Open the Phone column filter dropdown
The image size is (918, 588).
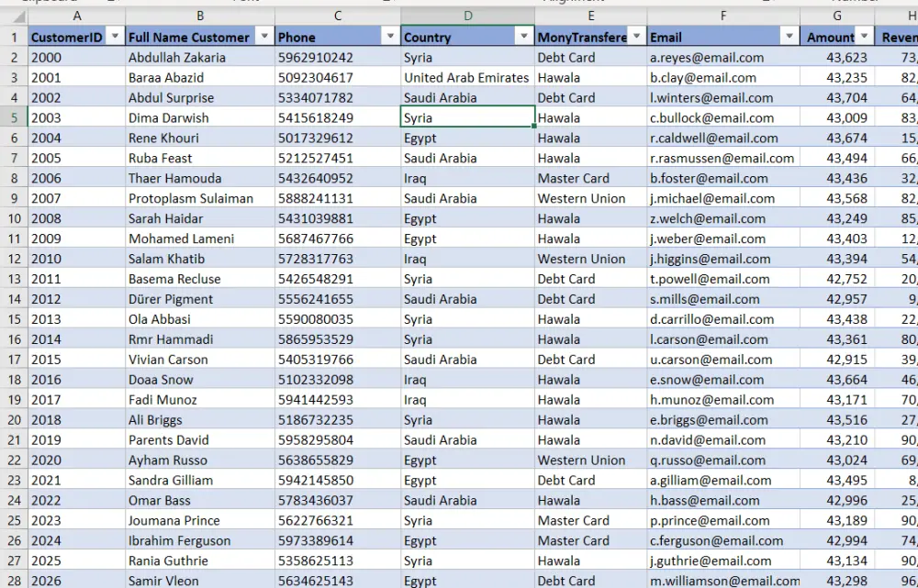tap(391, 38)
